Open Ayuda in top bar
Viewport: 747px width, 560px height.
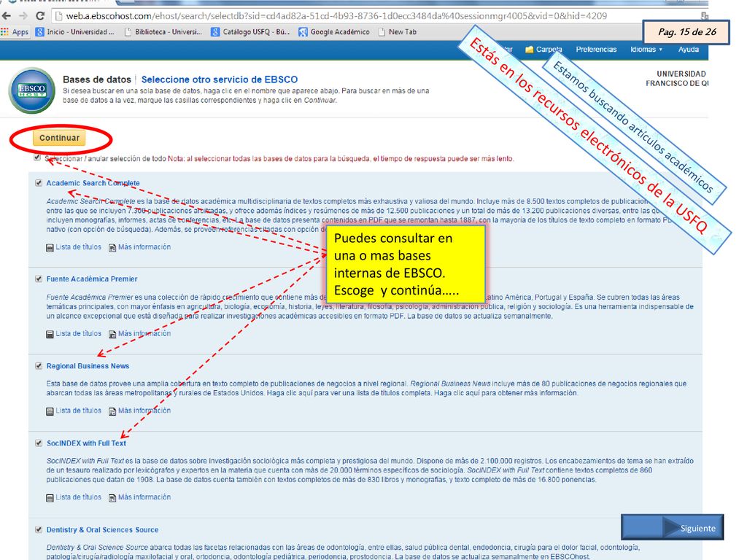pos(689,50)
